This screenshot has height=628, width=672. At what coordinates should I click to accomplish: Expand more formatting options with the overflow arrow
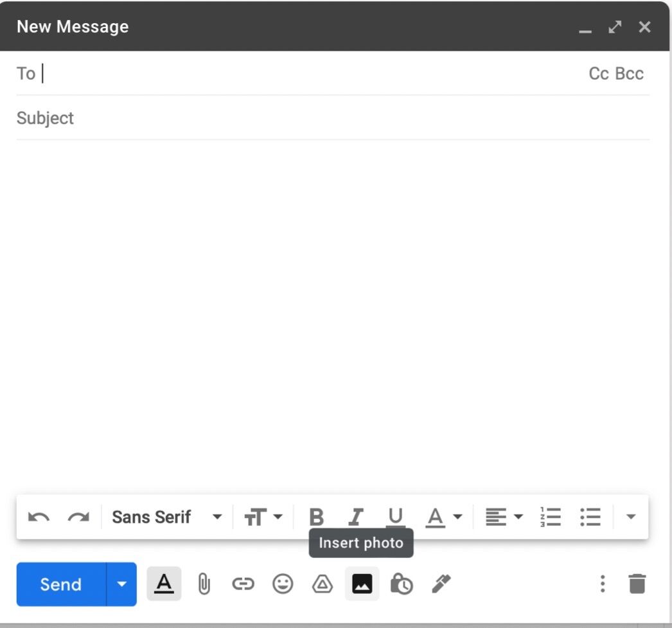(x=630, y=516)
